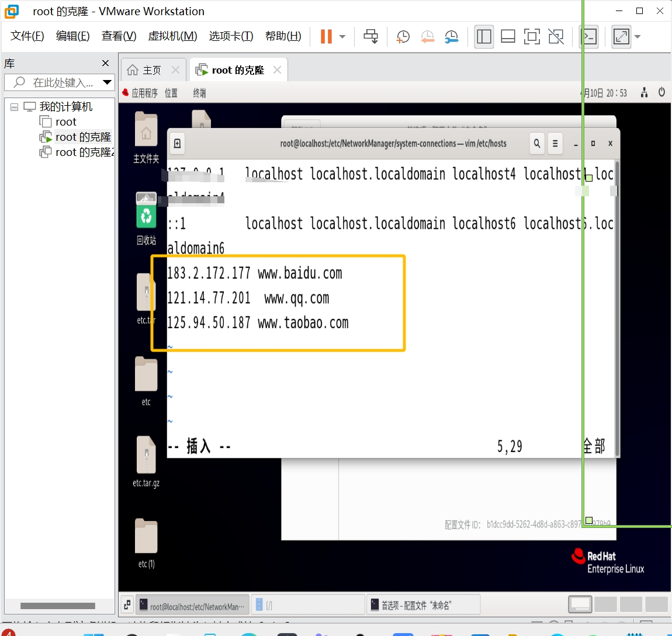Click the www.baidu.com hosts line
672x636 pixels.
click(255, 273)
